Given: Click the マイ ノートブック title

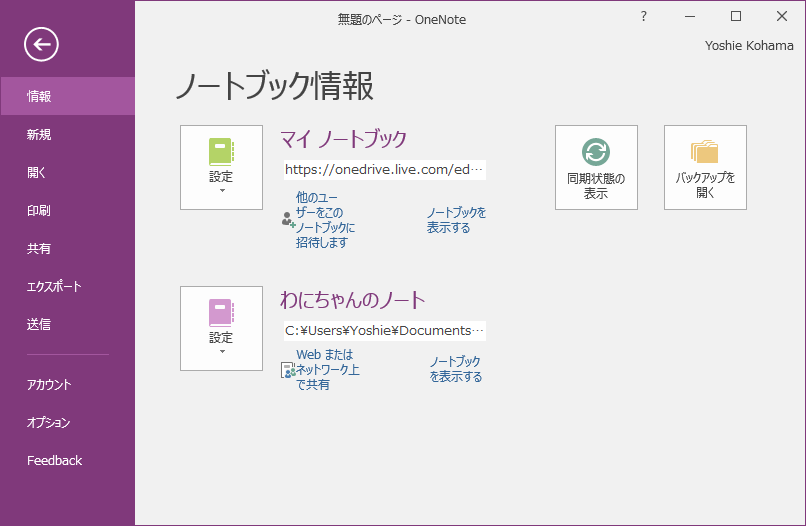Looking at the screenshot, I should click(343, 139).
